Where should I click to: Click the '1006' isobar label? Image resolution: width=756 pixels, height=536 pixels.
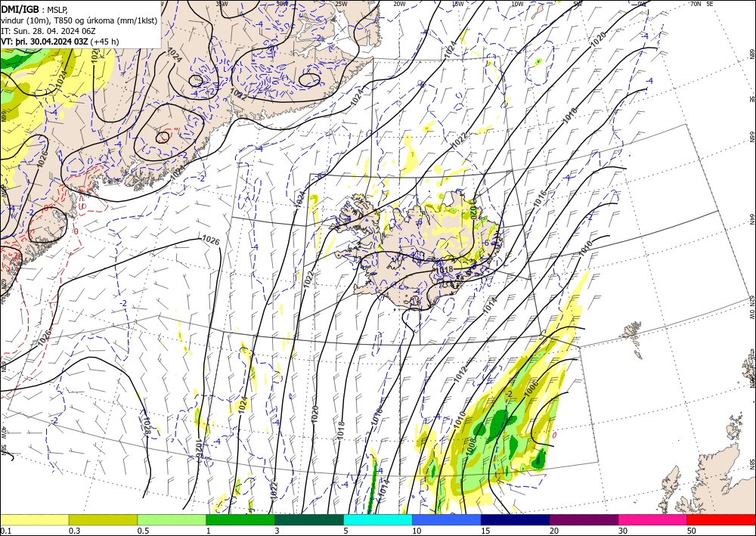tap(531, 389)
